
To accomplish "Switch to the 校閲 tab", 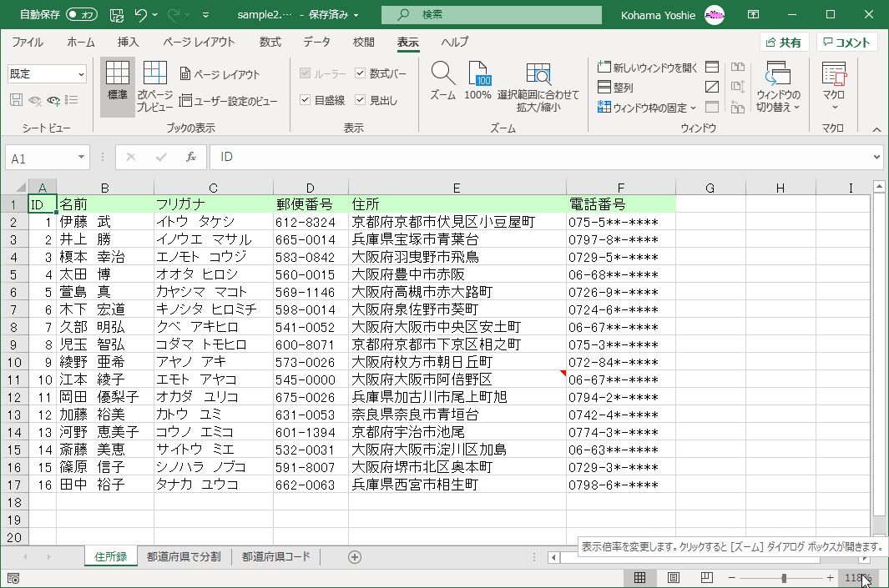I will click(x=363, y=42).
